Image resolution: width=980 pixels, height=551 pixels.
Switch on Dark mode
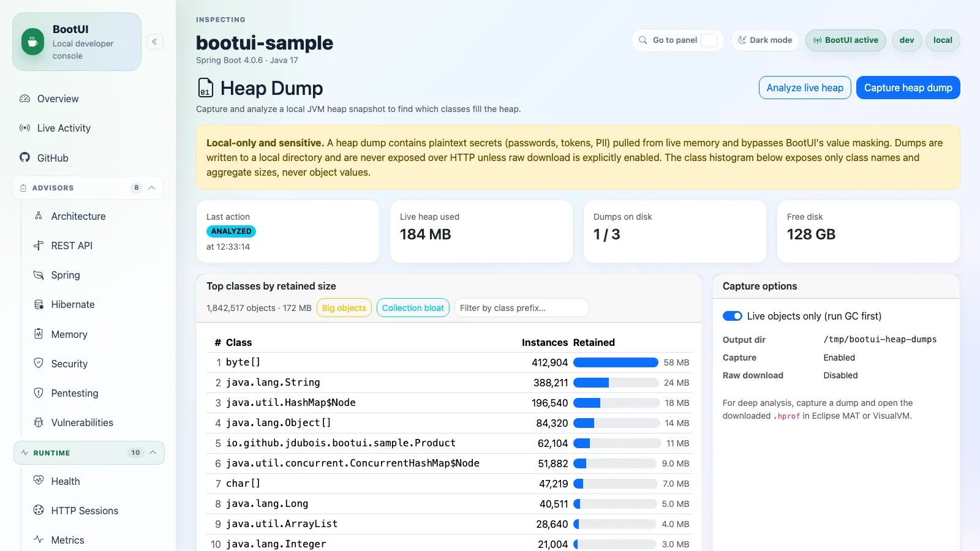coord(765,40)
